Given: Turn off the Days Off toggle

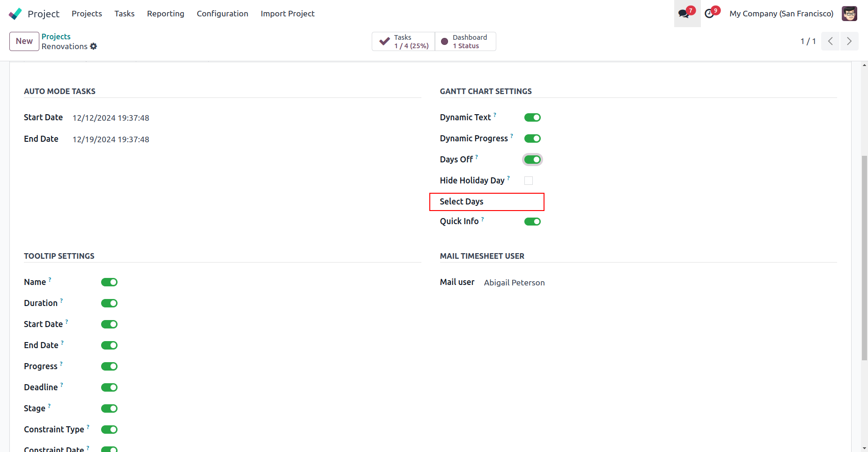Looking at the screenshot, I should coord(532,160).
